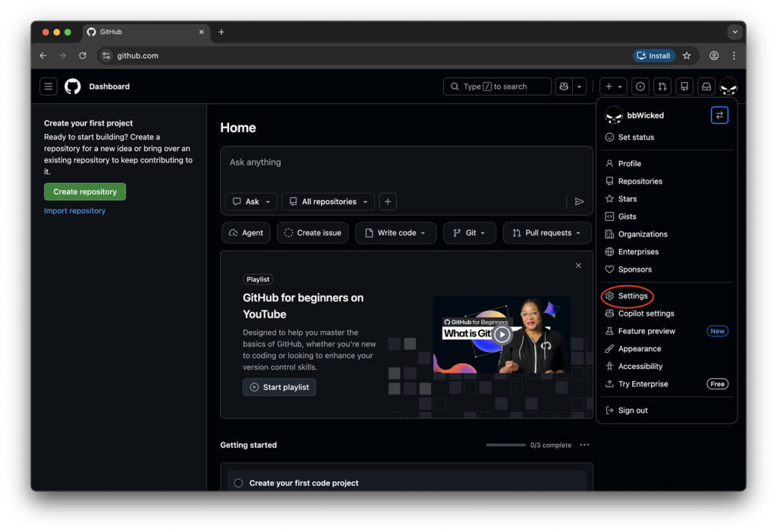Open the Notifications inbox icon
Image resolution: width=777 pixels, height=532 pixels.
pos(706,87)
